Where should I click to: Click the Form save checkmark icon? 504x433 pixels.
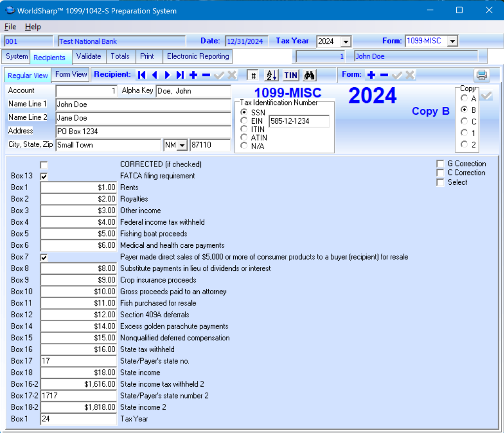click(x=397, y=75)
